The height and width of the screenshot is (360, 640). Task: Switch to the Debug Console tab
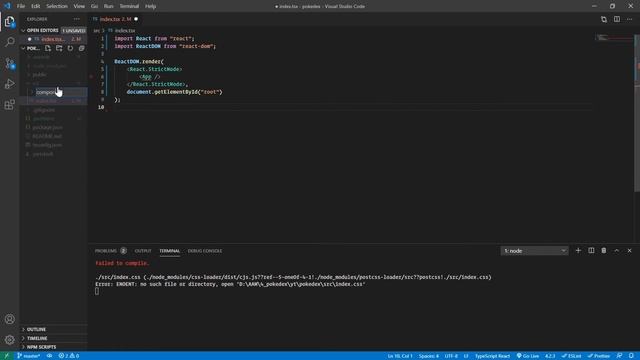click(x=205, y=251)
